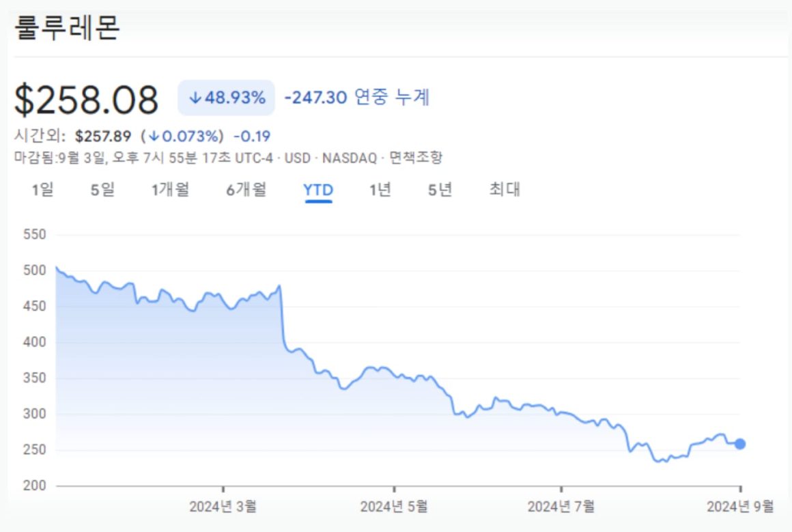
Task: Click the NASDAQ exchange label
Action: coord(350,158)
